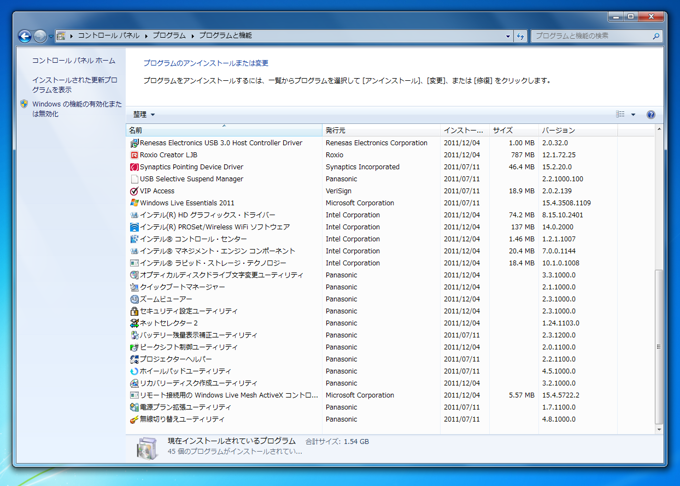Click Renesas Electronics Corporation publisher cell
Viewport: 680px width, 486px height.
pos(376,143)
